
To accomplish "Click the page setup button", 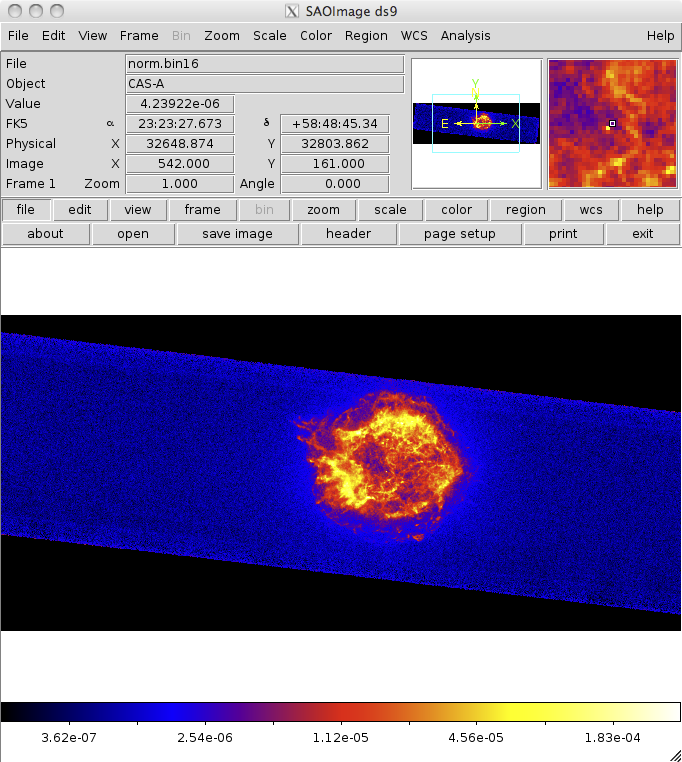I will click(x=459, y=234).
